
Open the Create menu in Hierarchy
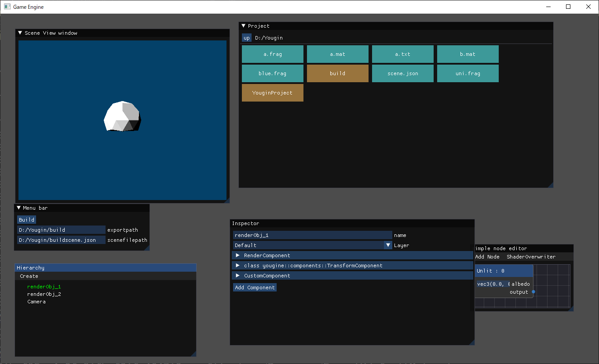[29, 276]
